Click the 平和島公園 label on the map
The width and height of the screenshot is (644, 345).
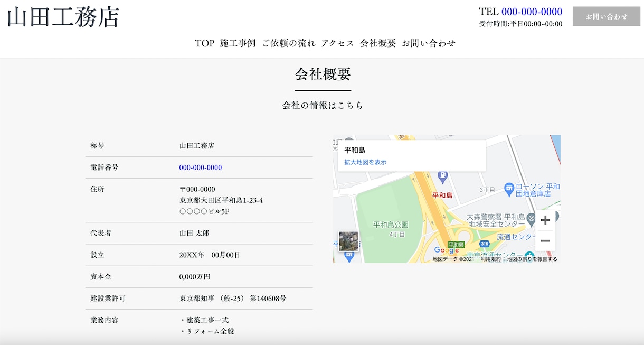[391, 225]
